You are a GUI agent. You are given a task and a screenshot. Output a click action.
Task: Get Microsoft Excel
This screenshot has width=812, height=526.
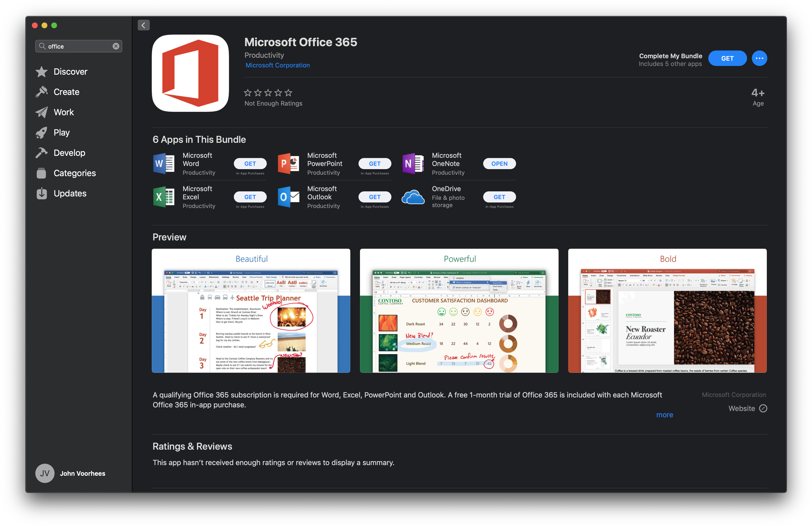click(x=250, y=197)
